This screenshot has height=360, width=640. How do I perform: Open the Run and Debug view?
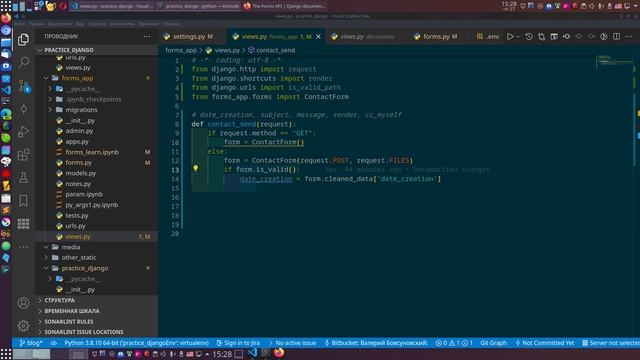pyautogui.click(x=23, y=131)
